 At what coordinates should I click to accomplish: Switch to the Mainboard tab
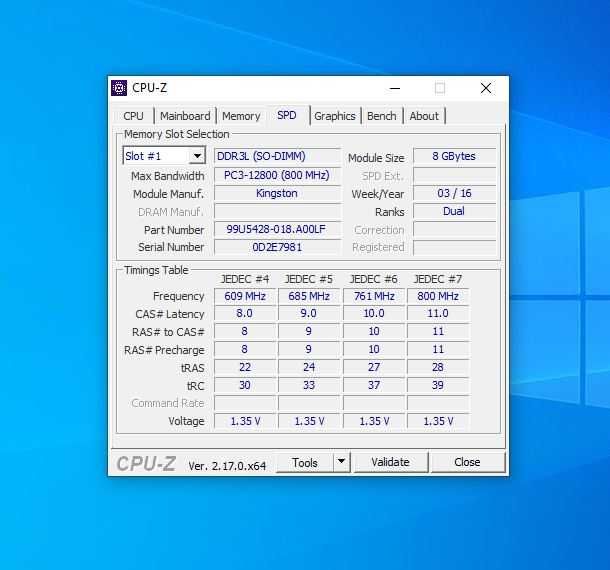coord(185,116)
